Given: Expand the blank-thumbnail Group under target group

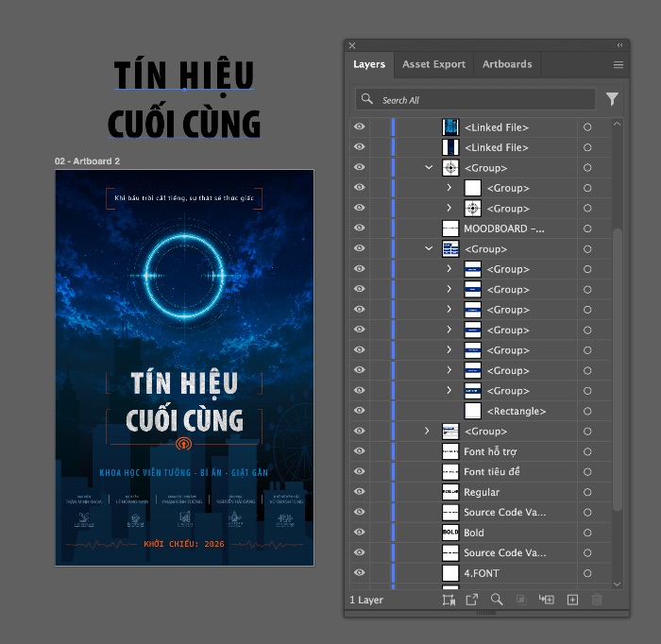Looking at the screenshot, I should point(449,187).
